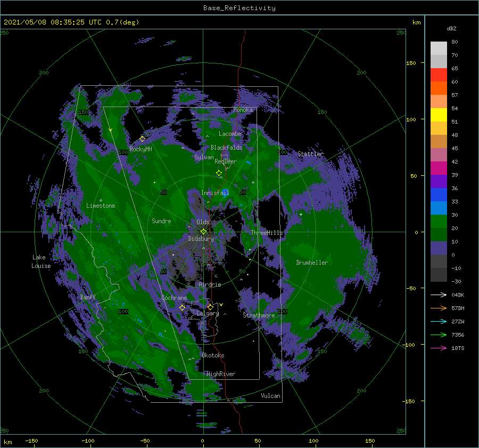This screenshot has height=448, width=479.
Task: Click the Limestone label
Action: [101, 206]
